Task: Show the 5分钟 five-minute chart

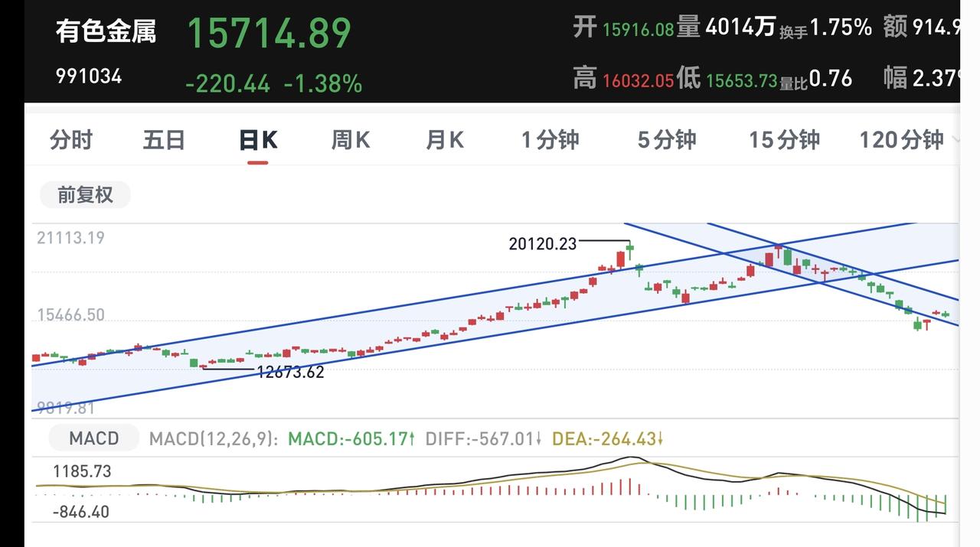Action: click(x=667, y=140)
